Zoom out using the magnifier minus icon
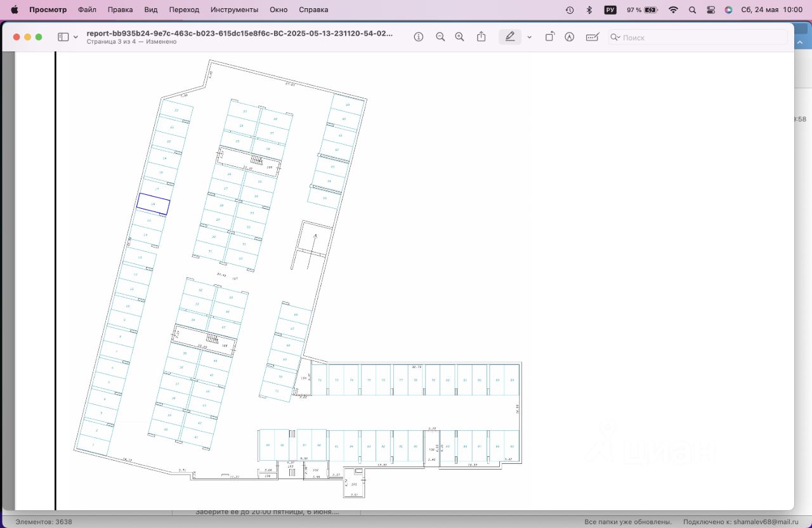Viewport: 812px width, 528px height. click(440, 37)
